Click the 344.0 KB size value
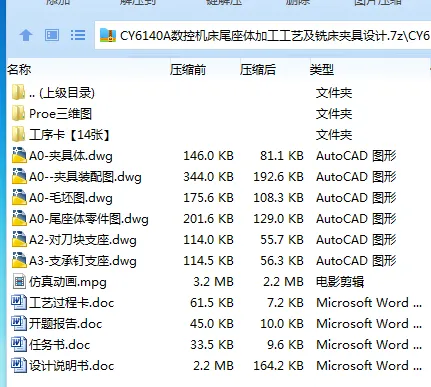Screen dimensions: 431x387 [208, 177]
